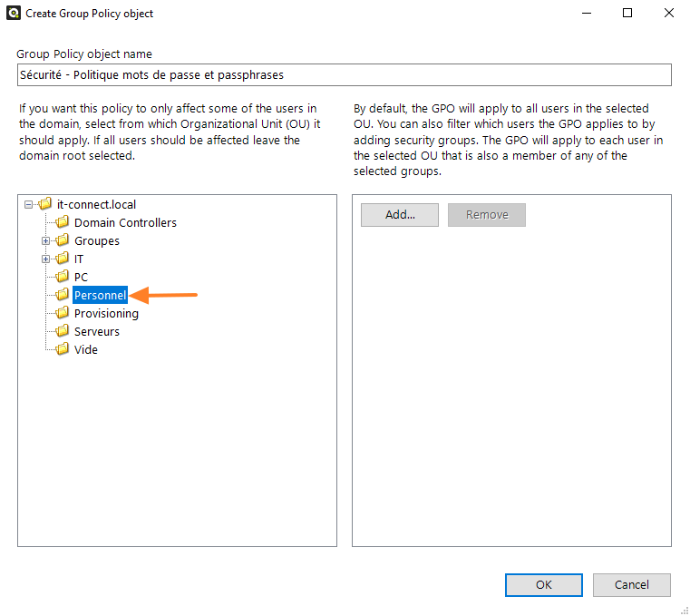Click the Provisioning folder icon
The image size is (690, 616).
click(63, 313)
